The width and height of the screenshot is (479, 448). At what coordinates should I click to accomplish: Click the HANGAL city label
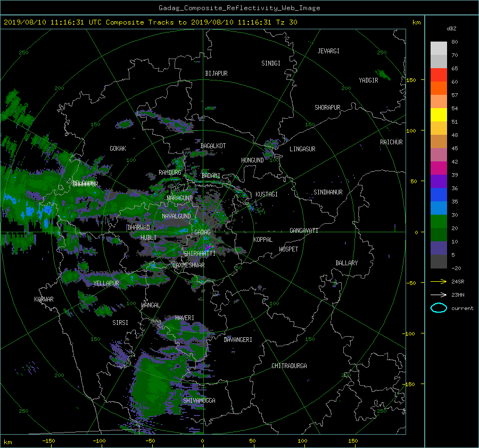tap(151, 305)
